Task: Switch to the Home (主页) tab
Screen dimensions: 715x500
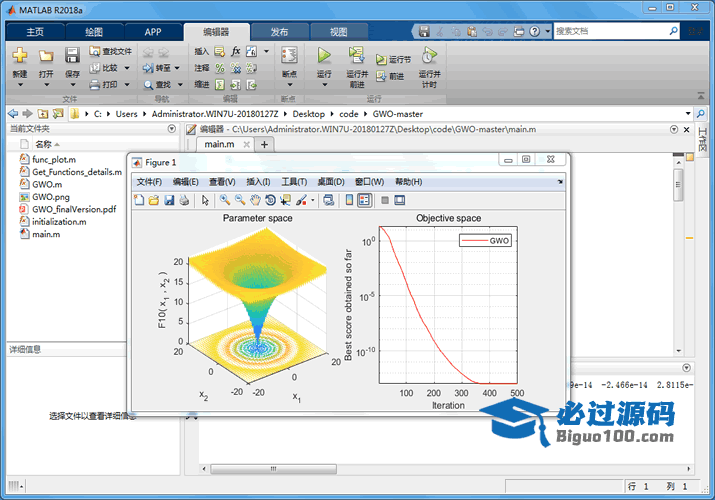Action: click(35, 31)
